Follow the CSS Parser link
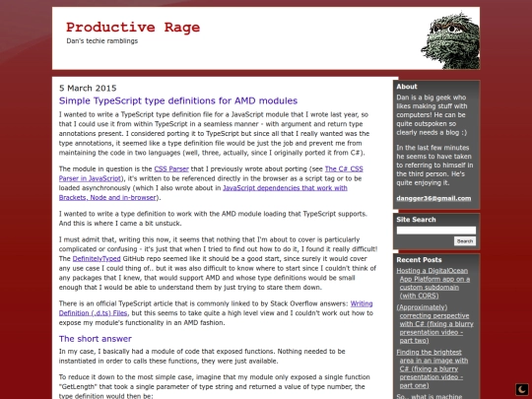532x399 pixels. (171, 169)
